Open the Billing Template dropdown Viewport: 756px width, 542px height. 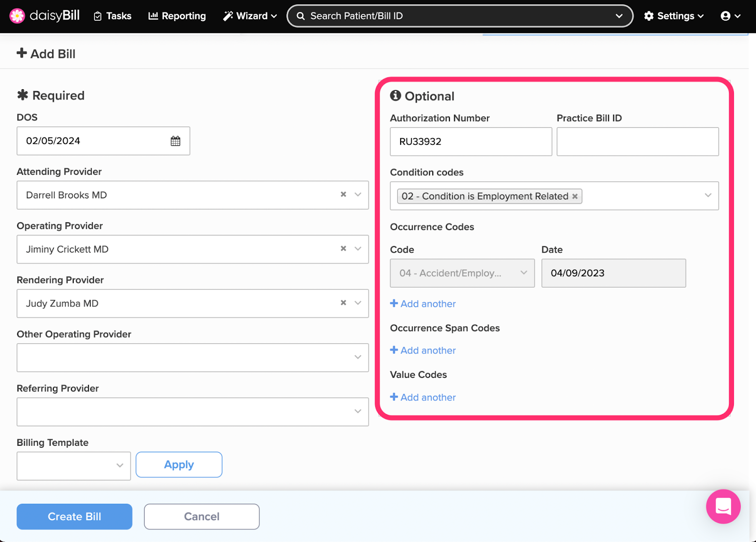(x=74, y=466)
